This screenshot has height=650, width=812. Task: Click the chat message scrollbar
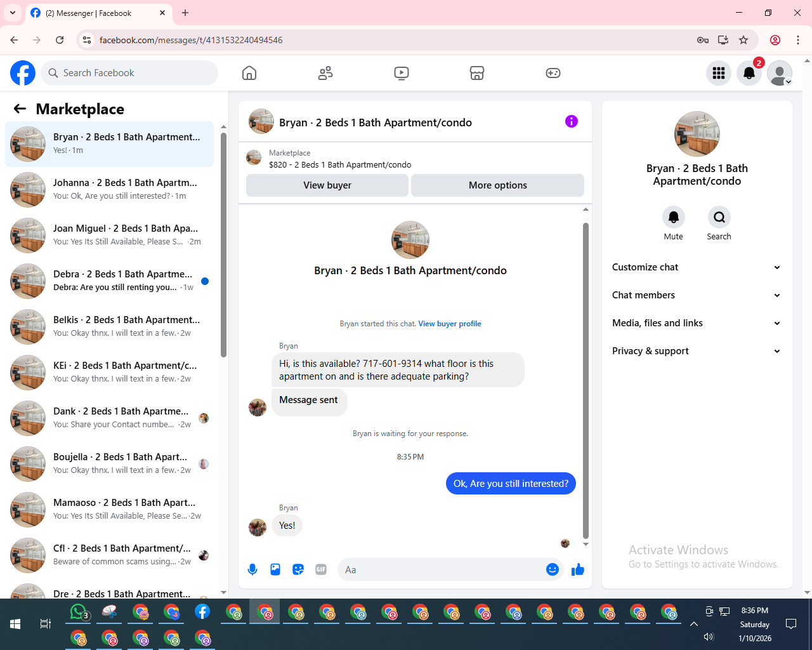[x=586, y=381]
